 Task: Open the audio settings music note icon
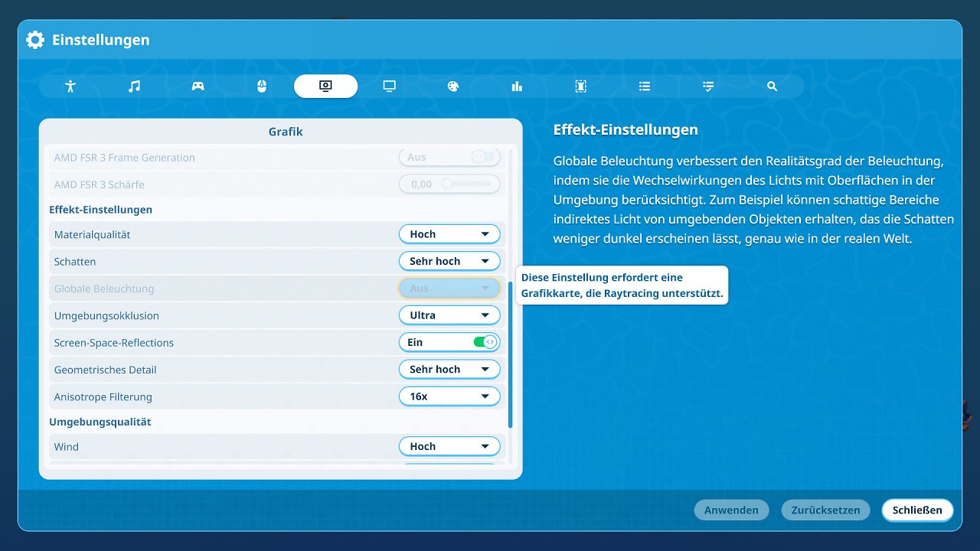tap(134, 86)
